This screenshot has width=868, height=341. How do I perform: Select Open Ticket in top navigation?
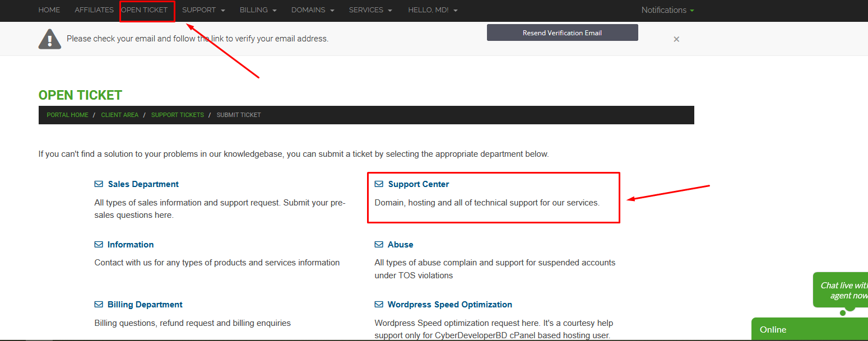[x=145, y=10]
